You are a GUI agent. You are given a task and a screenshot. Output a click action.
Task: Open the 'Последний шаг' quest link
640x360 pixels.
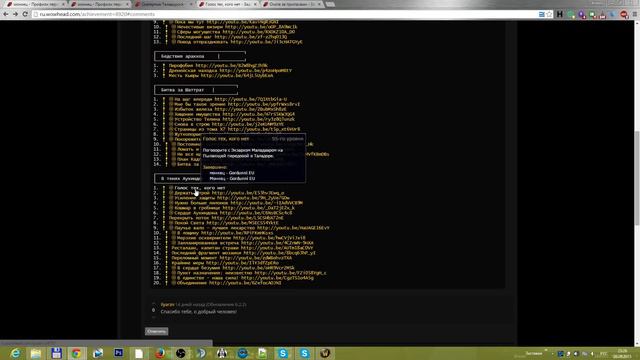(195, 37)
